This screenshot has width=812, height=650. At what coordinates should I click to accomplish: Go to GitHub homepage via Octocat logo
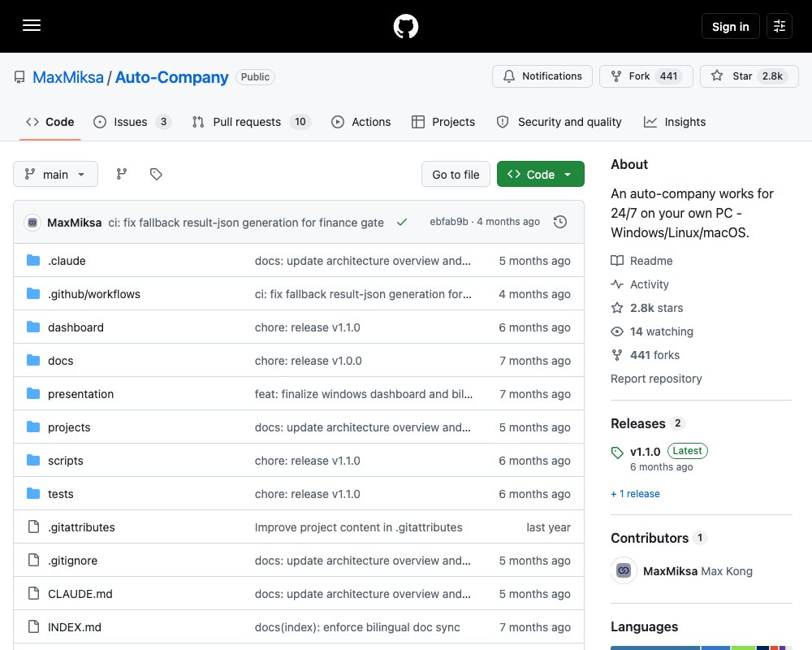(405, 26)
